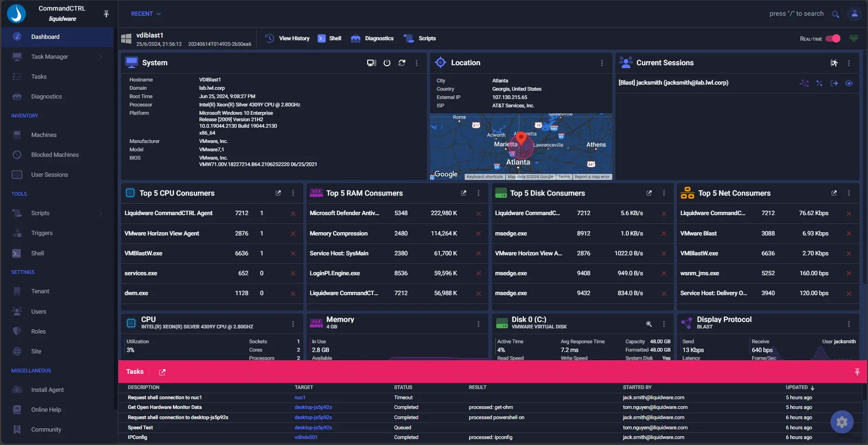Open the search magnifier icon
The image size is (868, 445).
(x=835, y=14)
